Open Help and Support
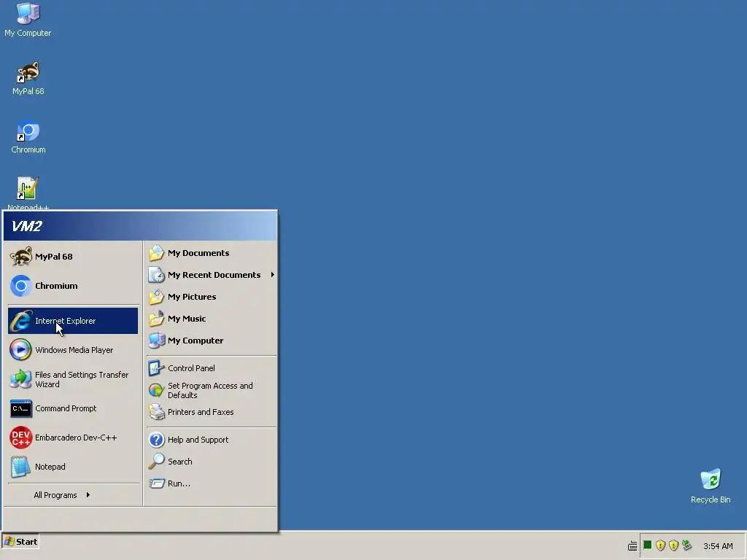The image size is (747, 560). 212,440
